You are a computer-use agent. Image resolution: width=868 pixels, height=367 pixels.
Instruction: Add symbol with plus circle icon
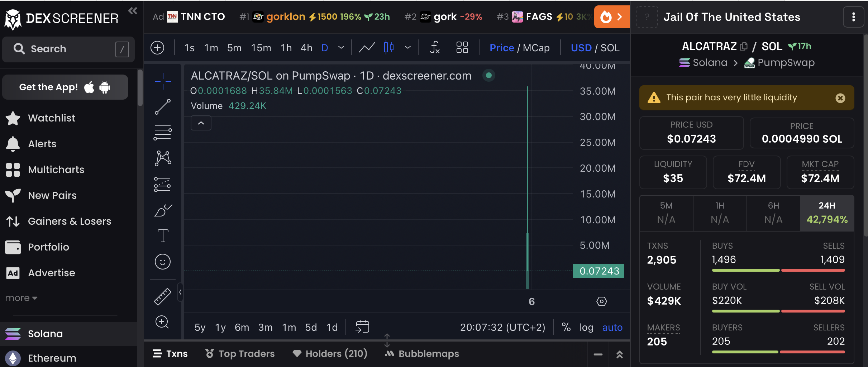[157, 48]
